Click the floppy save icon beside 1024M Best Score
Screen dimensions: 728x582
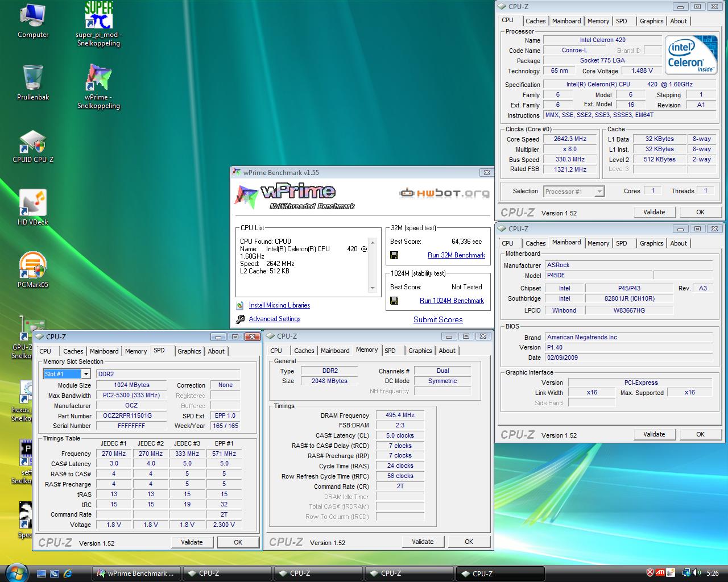(x=394, y=301)
